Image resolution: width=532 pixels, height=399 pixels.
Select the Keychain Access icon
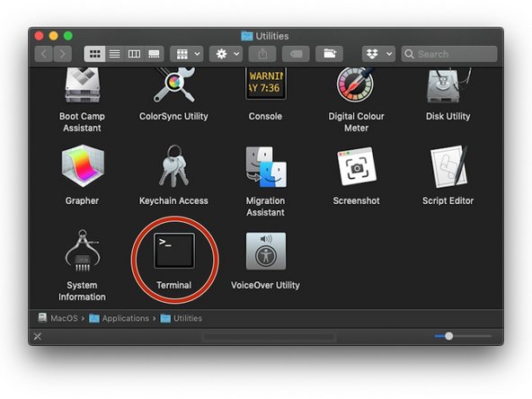(174, 166)
